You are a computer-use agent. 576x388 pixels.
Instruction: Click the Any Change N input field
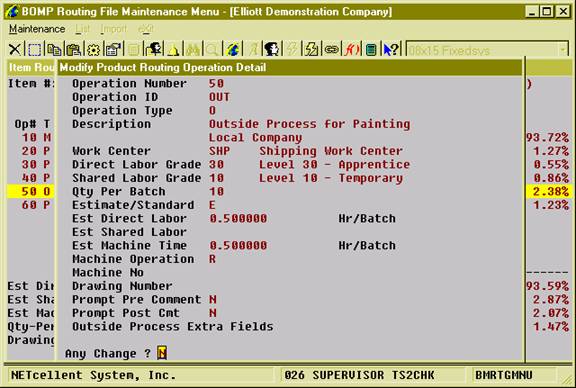[162, 353]
